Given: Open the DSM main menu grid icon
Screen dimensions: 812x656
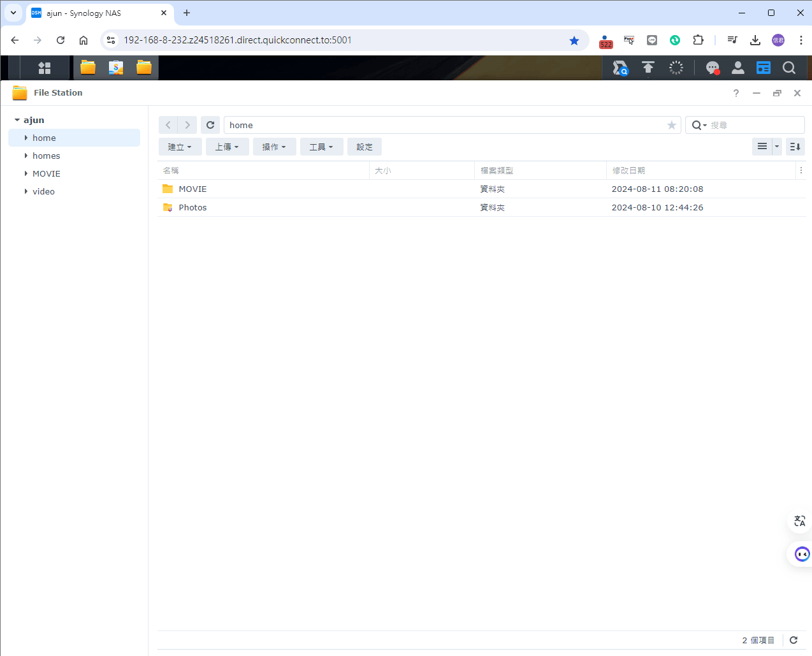Looking at the screenshot, I should (x=44, y=68).
